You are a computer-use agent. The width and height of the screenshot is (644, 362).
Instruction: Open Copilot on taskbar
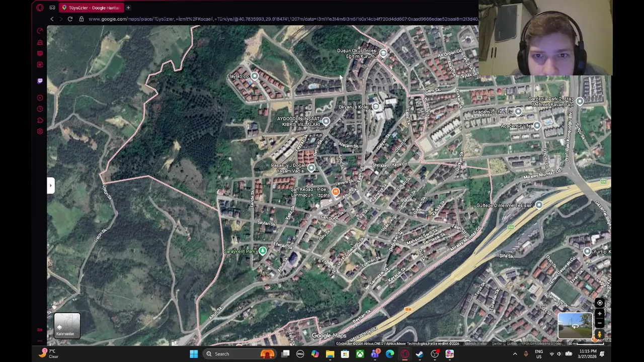pos(315,354)
